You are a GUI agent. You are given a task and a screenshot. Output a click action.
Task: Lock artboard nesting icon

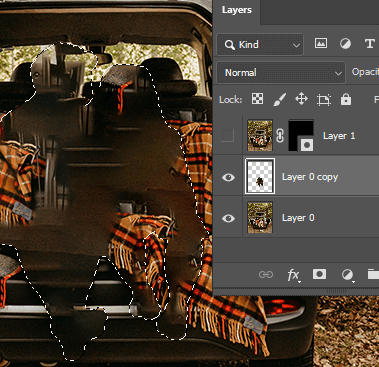324,100
